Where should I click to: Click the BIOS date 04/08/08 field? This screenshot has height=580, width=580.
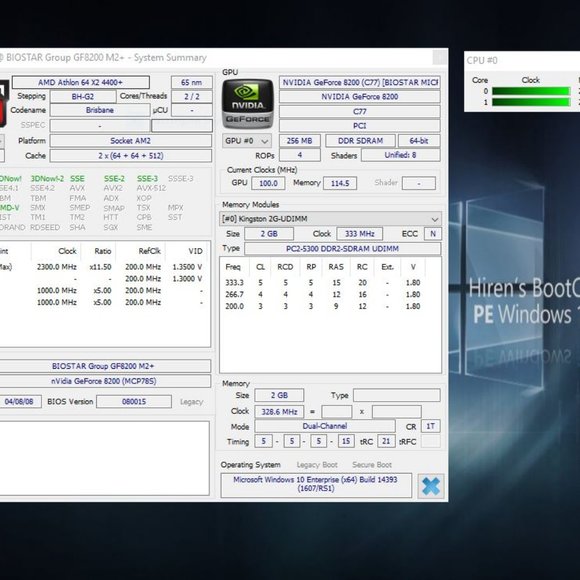[20, 402]
